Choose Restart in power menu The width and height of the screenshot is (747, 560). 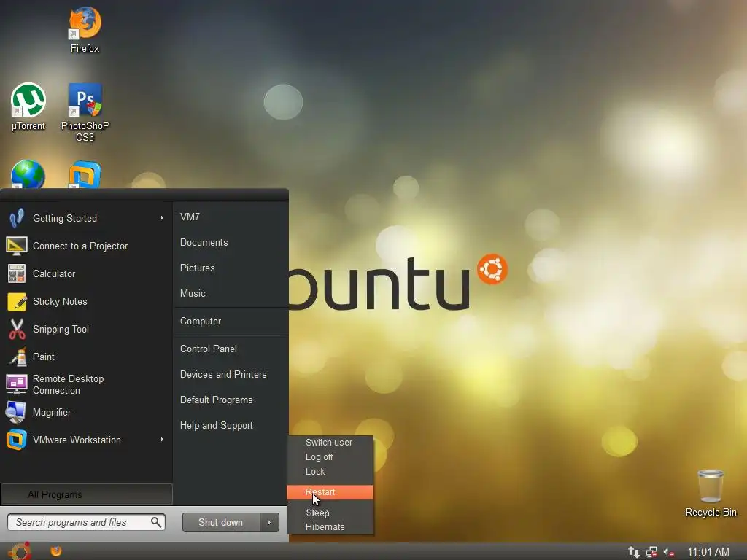point(330,492)
